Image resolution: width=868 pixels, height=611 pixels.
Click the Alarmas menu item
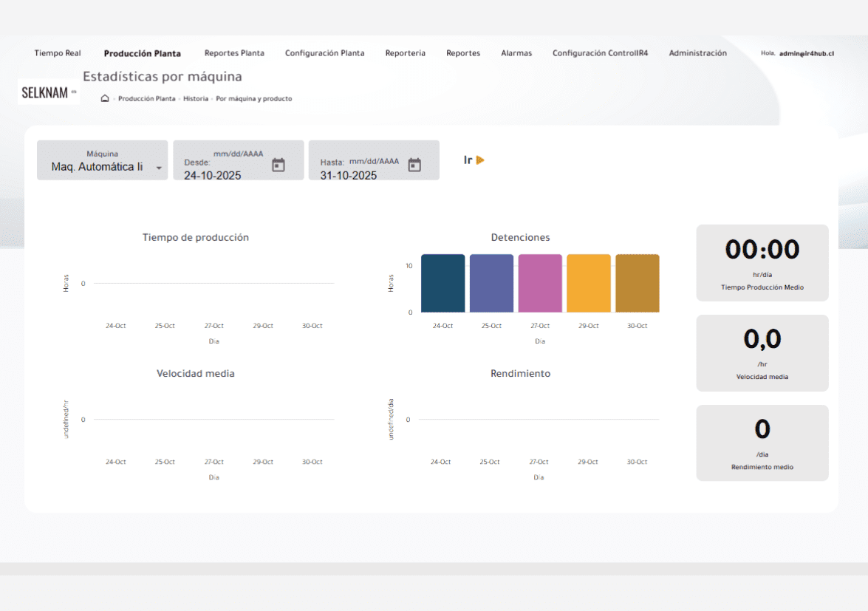point(516,53)
